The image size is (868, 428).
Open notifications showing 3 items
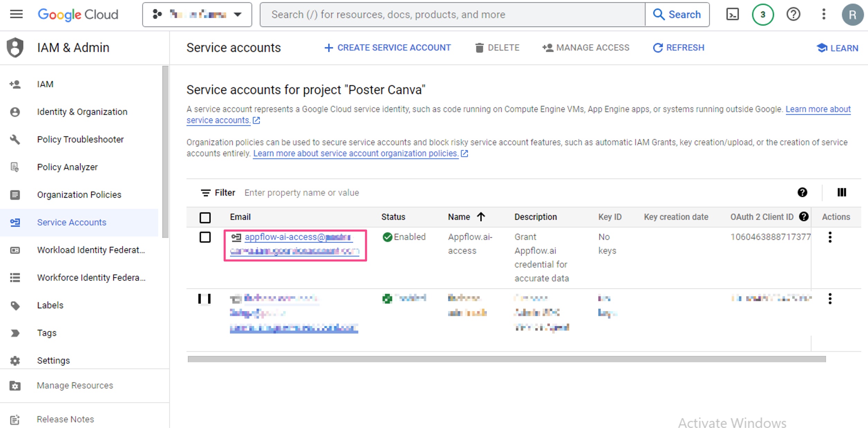pyautogui.click(x=763, y=14)
